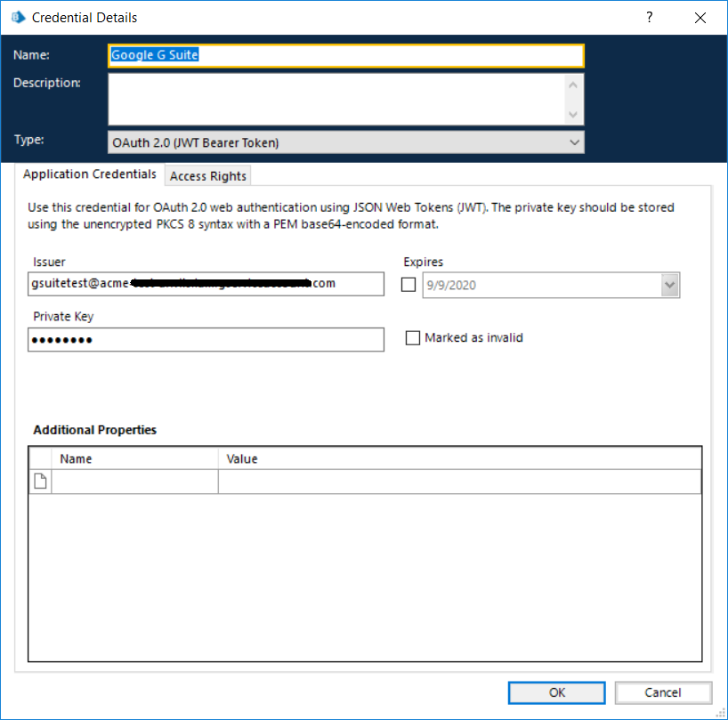Toggle the Expires checkbox
Image resolution: width=728 pixels, height=720 pixels.
(x=408, y=285)
